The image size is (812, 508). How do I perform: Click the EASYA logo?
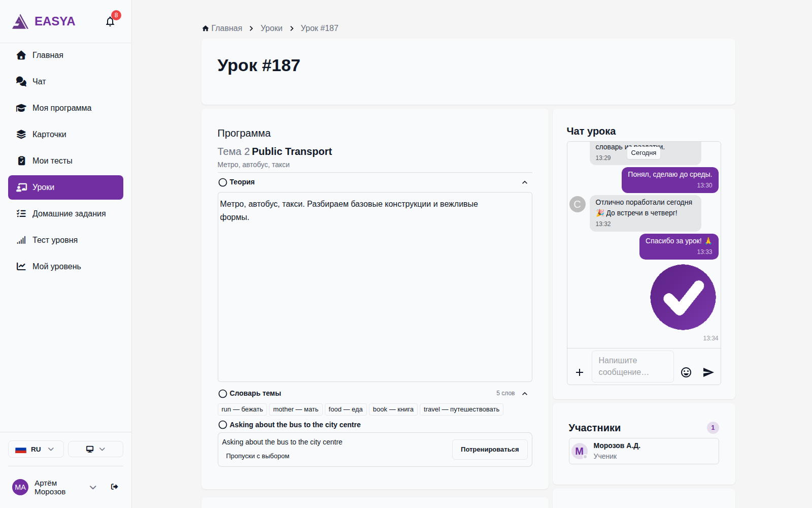click(x=44, y=21)
